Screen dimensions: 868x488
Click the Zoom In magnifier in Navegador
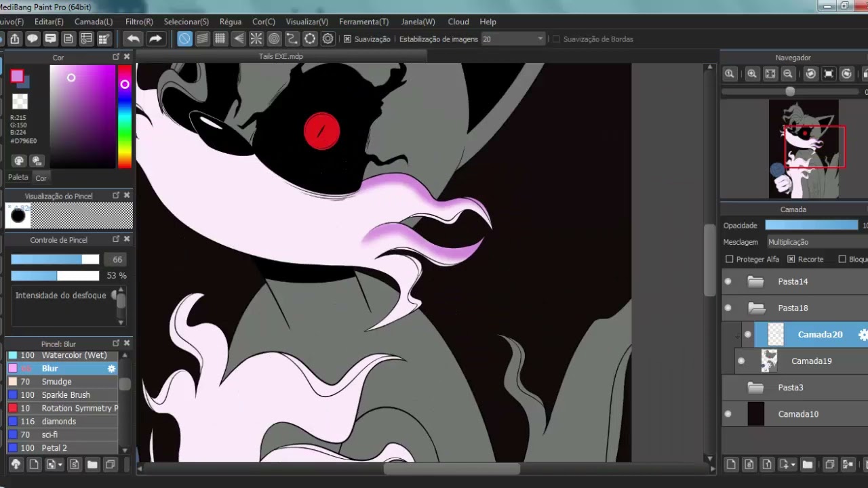[752, 74]
